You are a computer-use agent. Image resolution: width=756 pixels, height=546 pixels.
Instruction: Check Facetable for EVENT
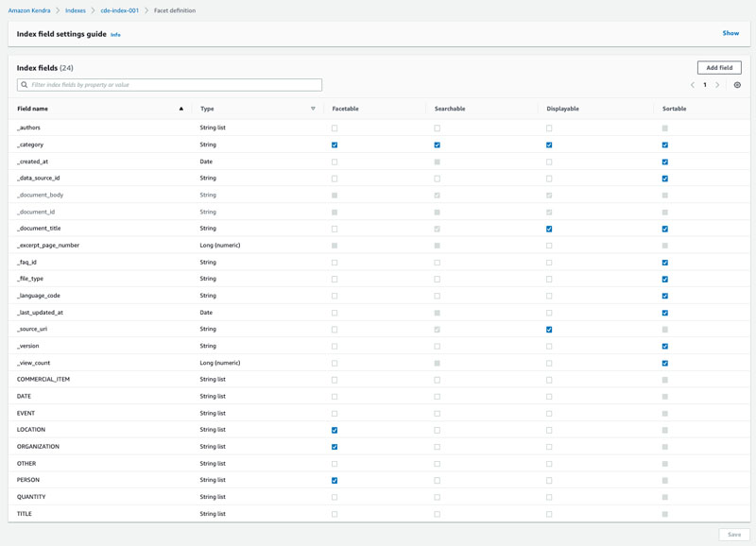335,414
